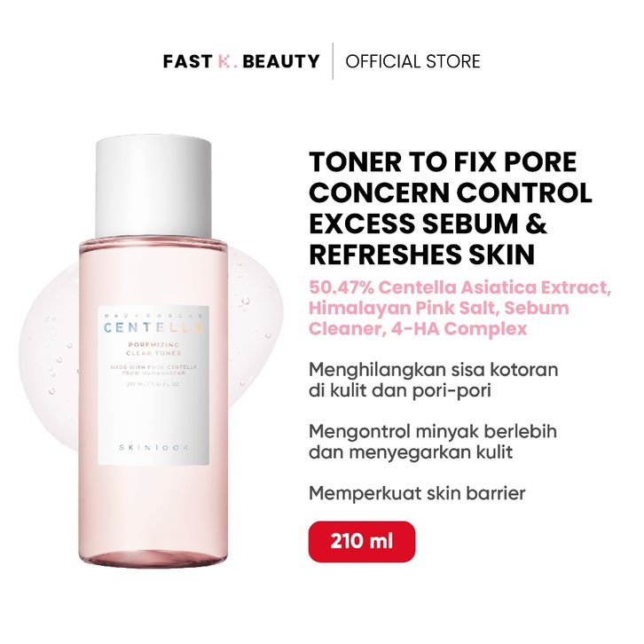Click the SKIN1004 brand name on label
644x644 pixels.
[x=153, y=447]
